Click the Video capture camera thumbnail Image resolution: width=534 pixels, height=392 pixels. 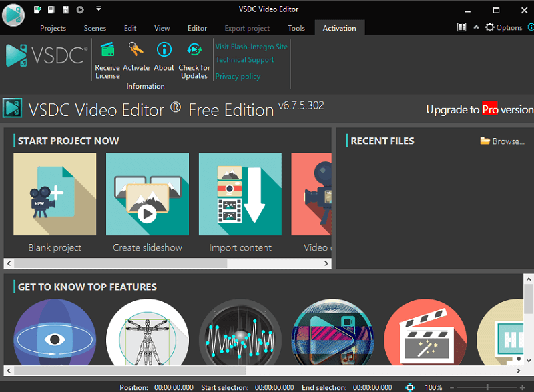[312, 194]
